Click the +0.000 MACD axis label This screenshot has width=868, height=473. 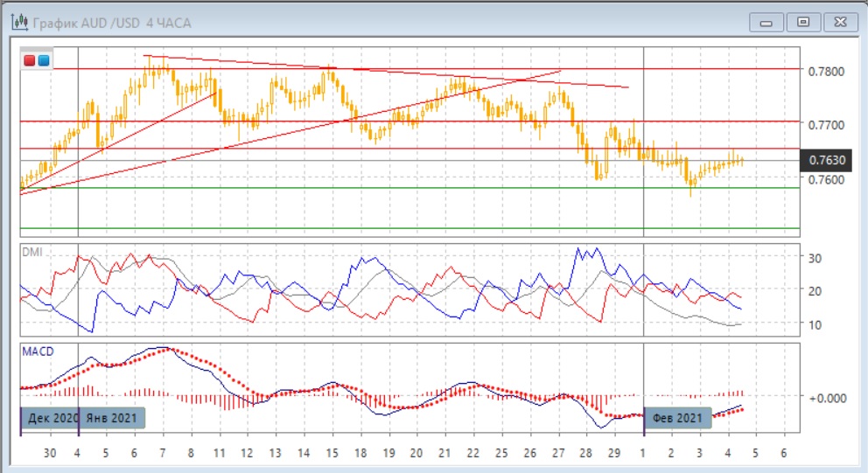pos(829,397)
